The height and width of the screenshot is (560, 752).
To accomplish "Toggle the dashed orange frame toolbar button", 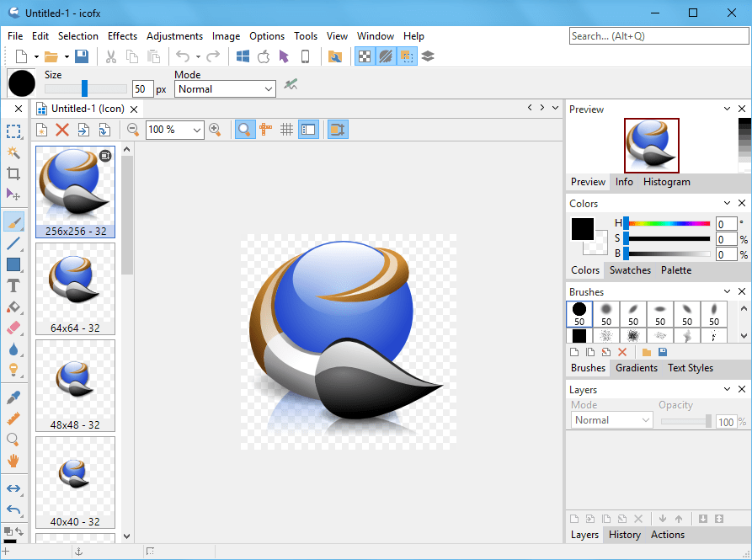I will click(407, 56).
